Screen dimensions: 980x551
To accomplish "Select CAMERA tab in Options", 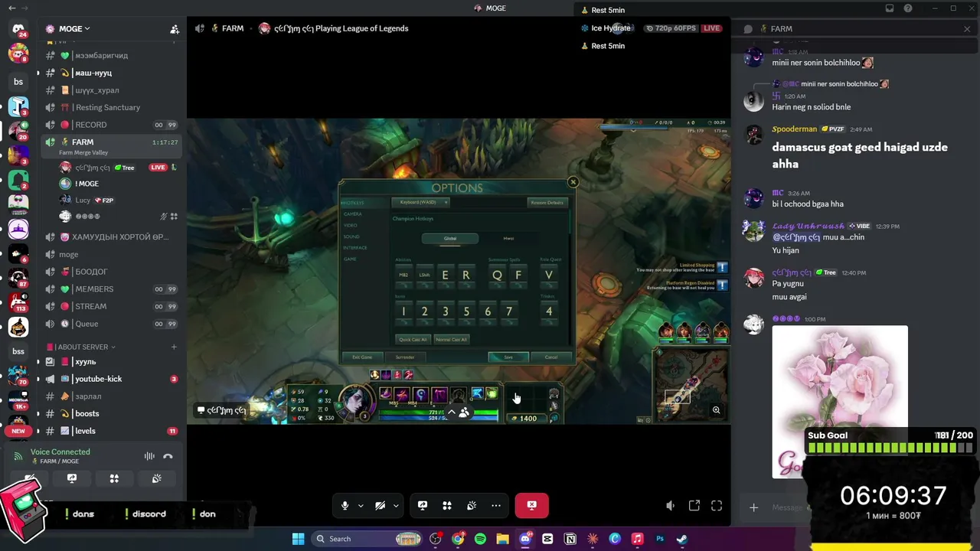I will [x=352, y=214].
